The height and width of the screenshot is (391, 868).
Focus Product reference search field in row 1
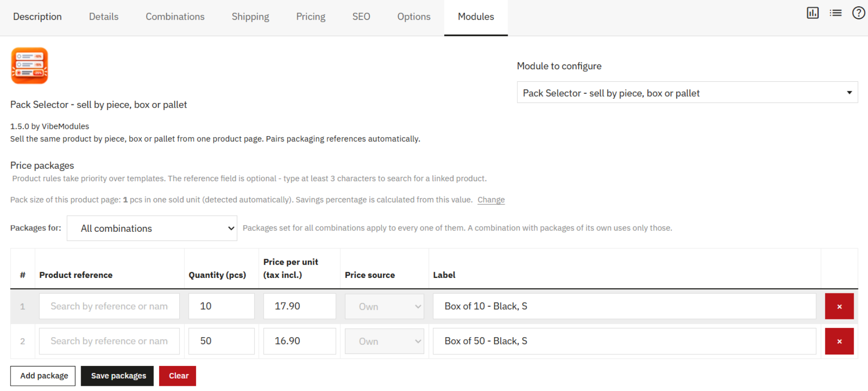109,306
